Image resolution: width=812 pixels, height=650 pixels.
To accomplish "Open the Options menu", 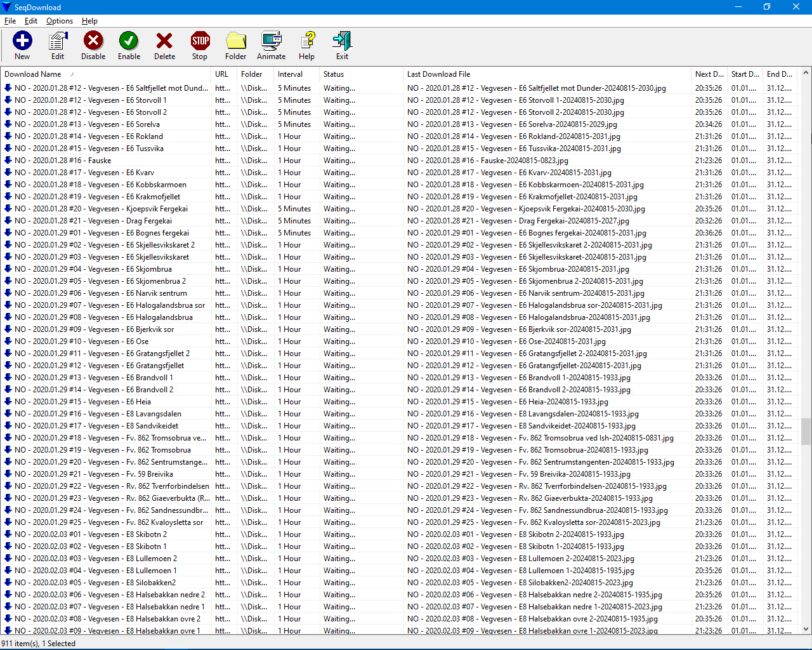I will pyautogui.click(x=60, y=21).
